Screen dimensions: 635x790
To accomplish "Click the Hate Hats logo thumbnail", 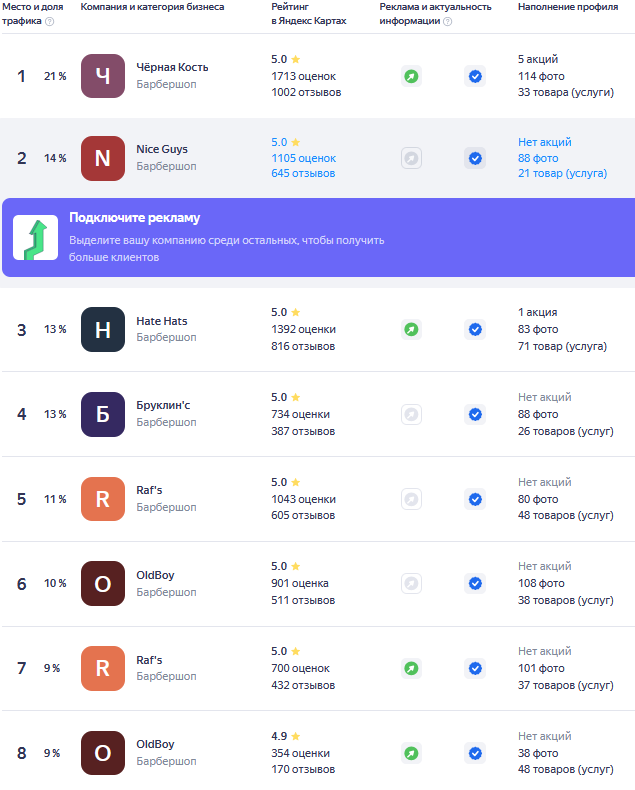I will [103, 329].
